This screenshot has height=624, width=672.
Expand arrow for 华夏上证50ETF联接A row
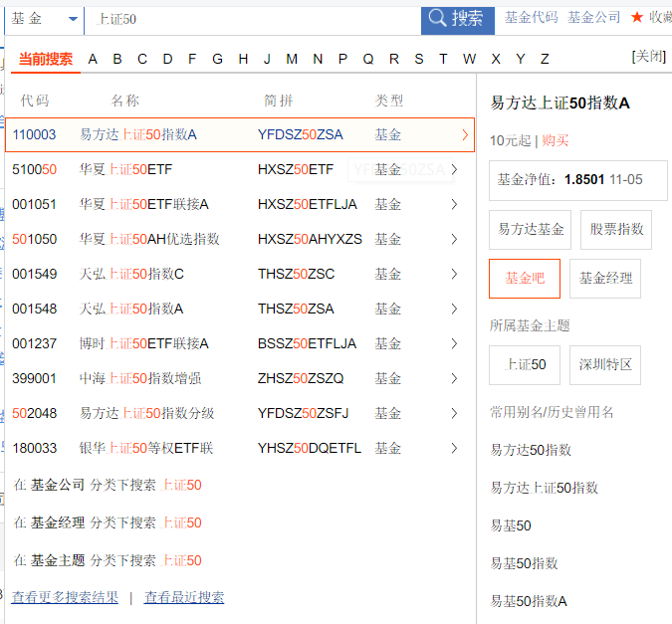pos(454,204)
